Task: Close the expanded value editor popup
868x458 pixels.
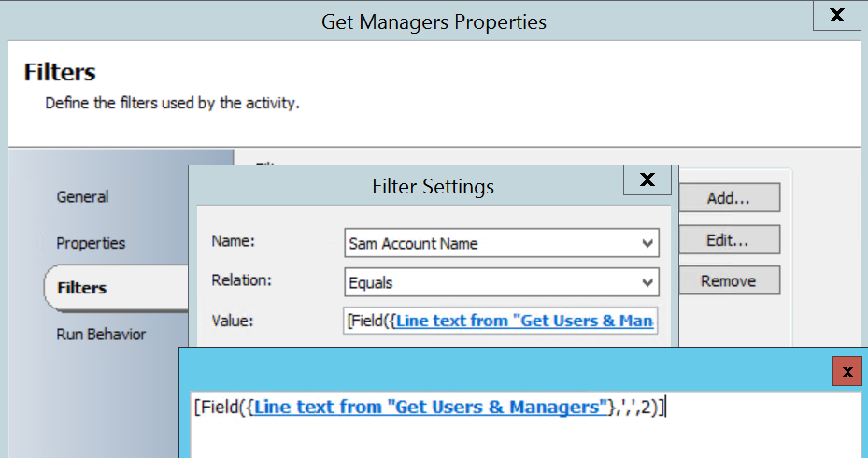Action: (x=847, y=371)
